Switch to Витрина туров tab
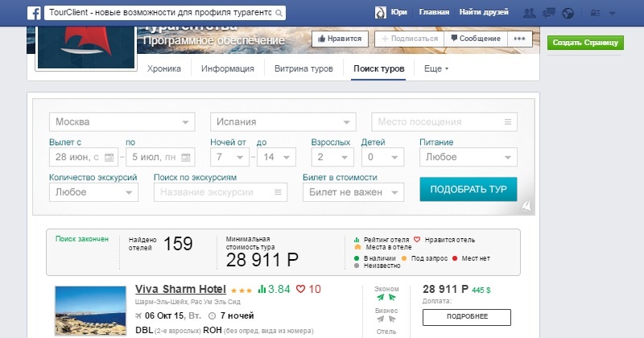Screen dimensions: 644x338 pyautogui.click(x=303, y=68)
